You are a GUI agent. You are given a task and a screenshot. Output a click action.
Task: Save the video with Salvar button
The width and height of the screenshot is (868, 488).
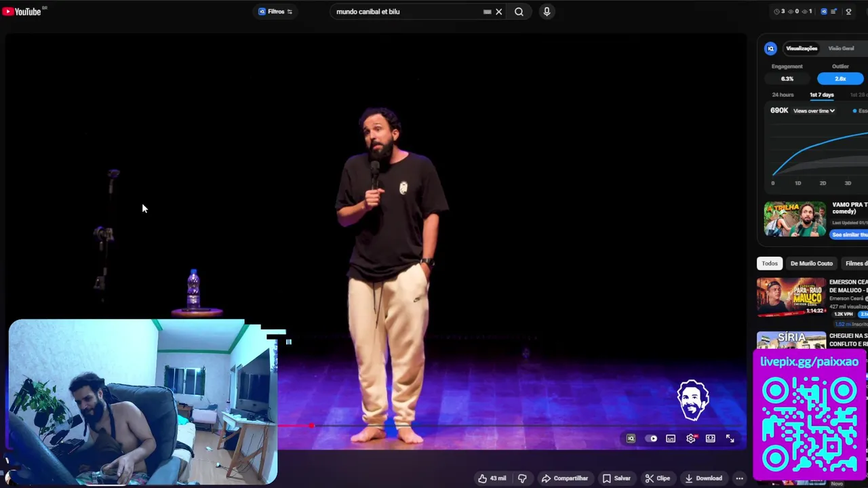(x=616, y=479)
